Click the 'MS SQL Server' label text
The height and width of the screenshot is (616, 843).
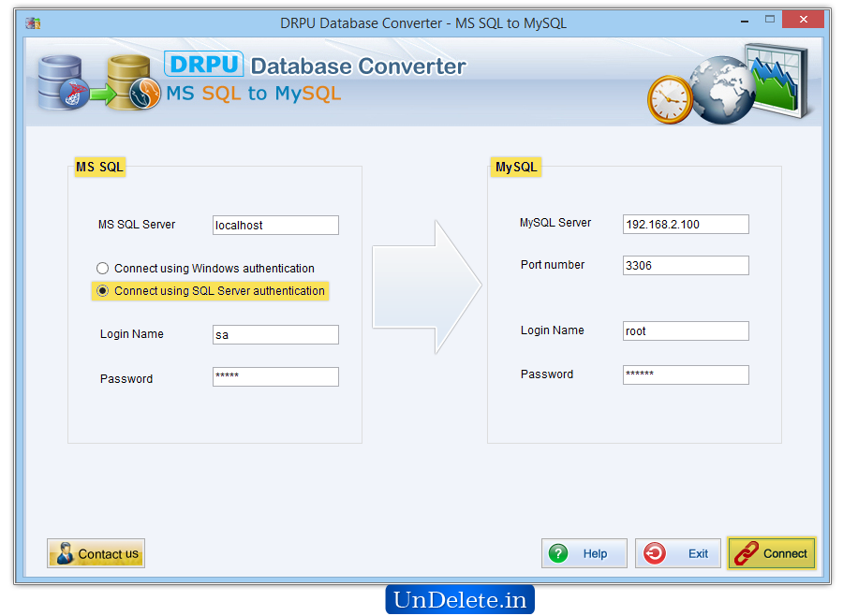click(x=137, y=225)
